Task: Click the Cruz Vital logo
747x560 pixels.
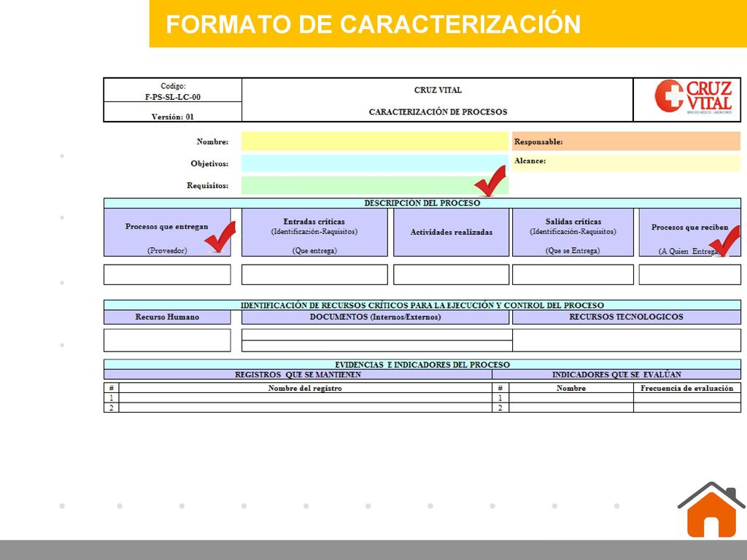Action: click(693, 97)
